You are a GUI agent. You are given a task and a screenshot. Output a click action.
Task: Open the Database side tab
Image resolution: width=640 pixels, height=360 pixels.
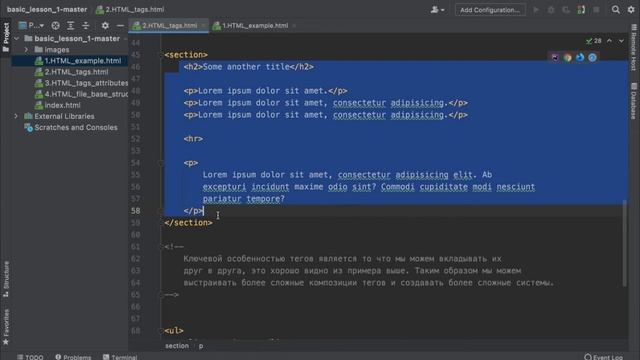[634, 101]
